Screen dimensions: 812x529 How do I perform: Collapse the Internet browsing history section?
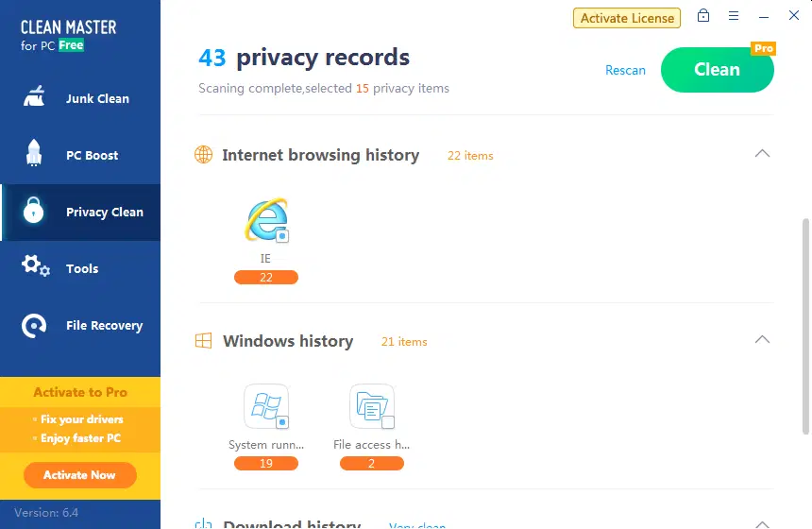point(763,154)
